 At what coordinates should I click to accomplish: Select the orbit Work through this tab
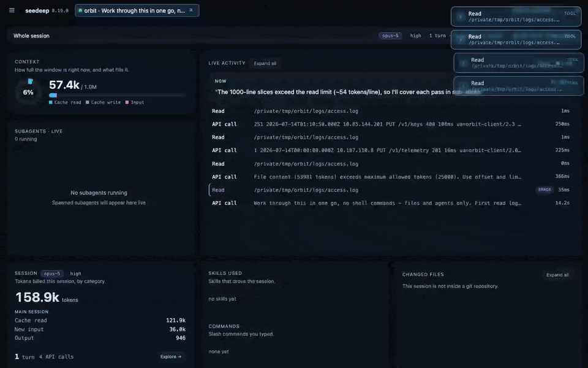tap(137, 10)
